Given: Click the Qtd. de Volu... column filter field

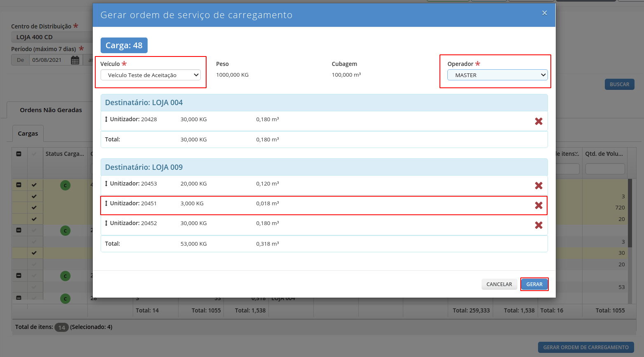Looking at the screenshot, I should click(605, 169).
